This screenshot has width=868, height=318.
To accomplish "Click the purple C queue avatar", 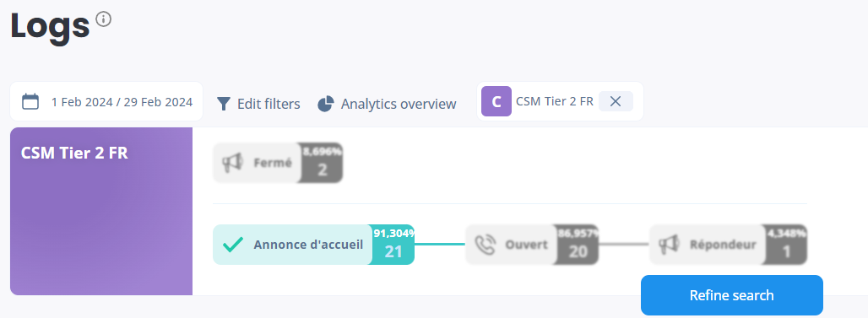I will 496,101.
